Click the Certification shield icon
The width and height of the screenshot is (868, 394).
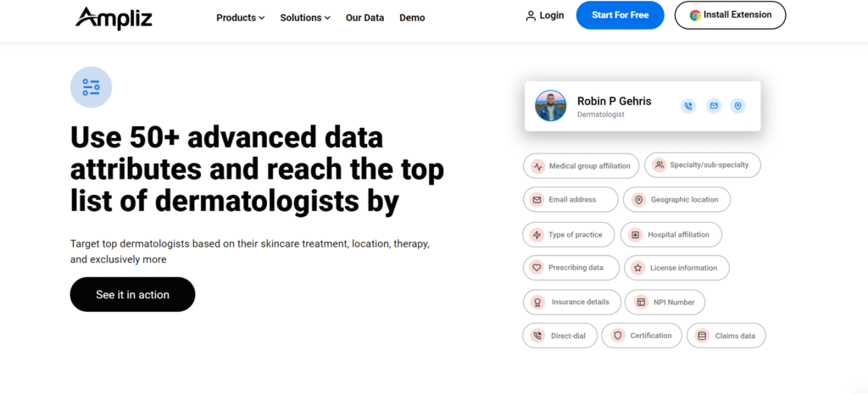coord(617,336)
